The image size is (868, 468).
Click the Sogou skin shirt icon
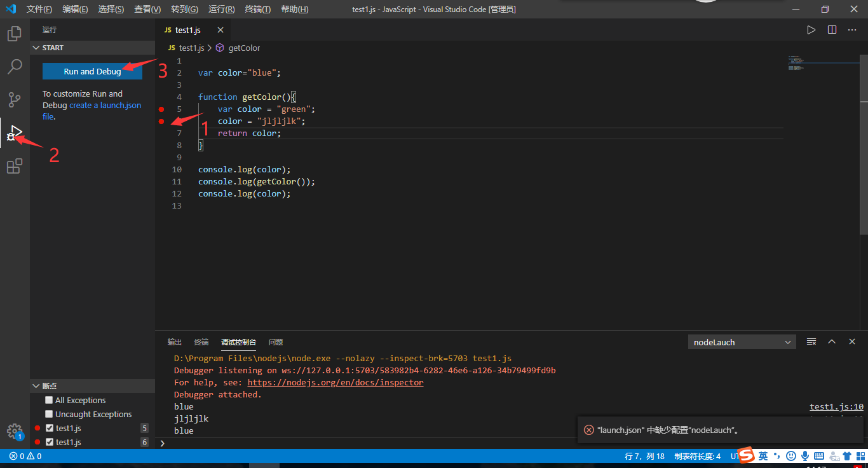pos(847,456)
